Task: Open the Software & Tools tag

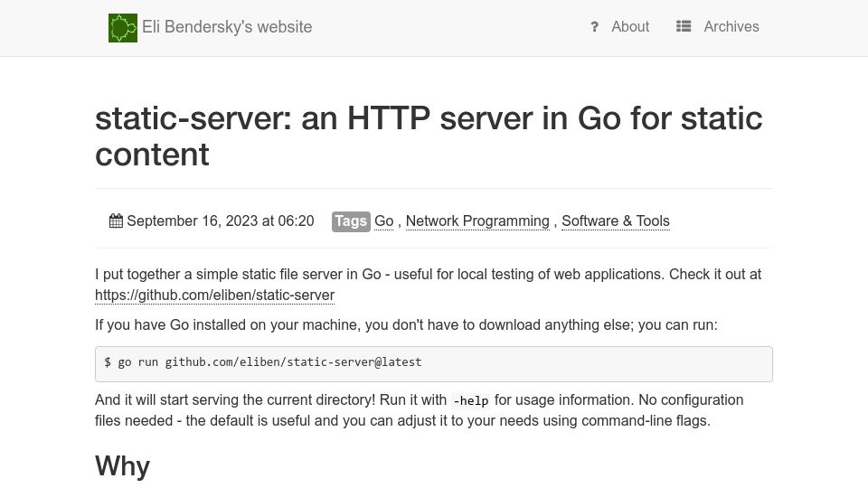Action: click(x=616, y=221)
